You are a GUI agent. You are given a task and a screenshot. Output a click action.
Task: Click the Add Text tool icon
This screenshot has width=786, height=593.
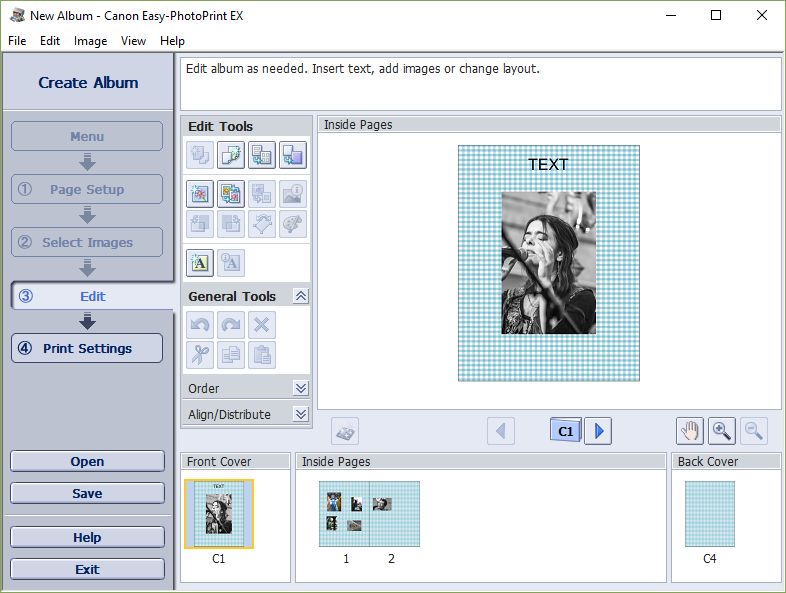(x=200, y=263)
